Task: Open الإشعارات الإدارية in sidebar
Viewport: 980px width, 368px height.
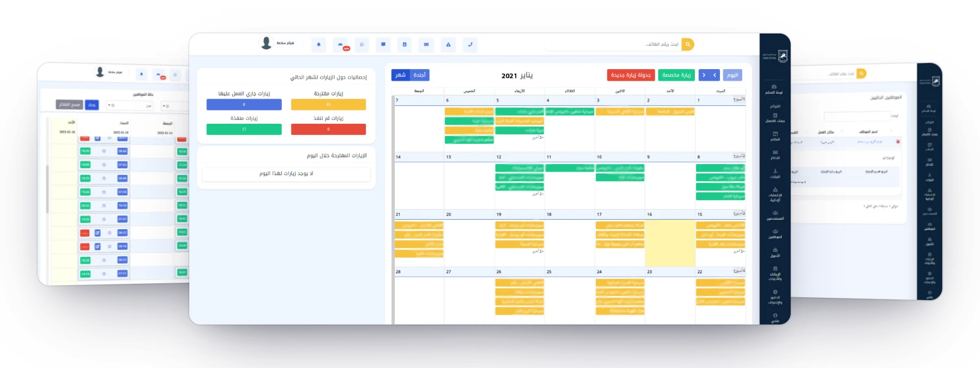Action: [x=775, y=195]
